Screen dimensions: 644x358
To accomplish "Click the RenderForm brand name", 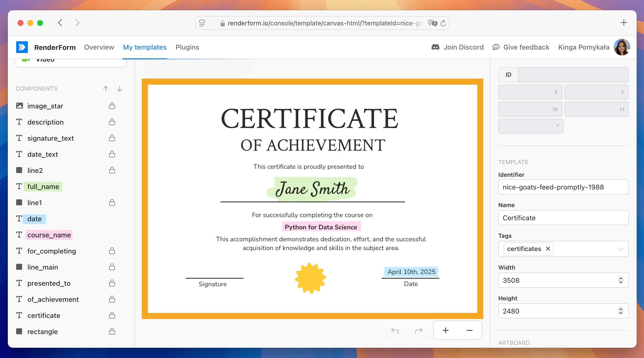I will 55,47.
